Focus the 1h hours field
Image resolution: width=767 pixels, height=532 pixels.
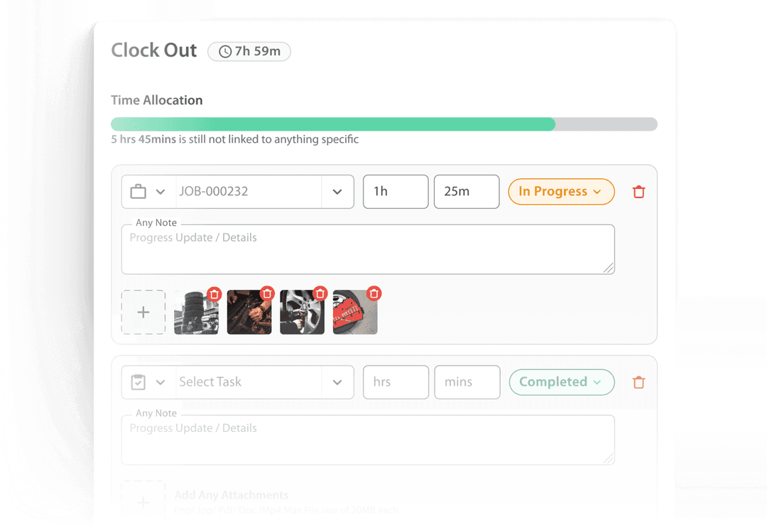tap(396, 192)
